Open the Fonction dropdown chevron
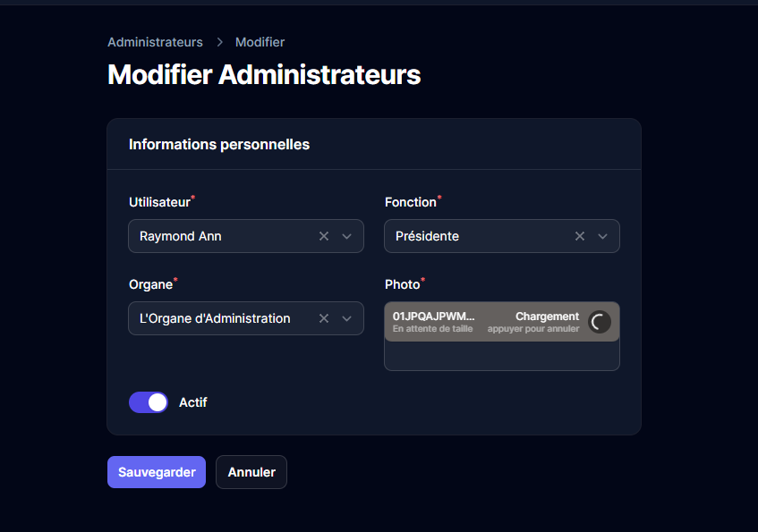 [603, 236]
